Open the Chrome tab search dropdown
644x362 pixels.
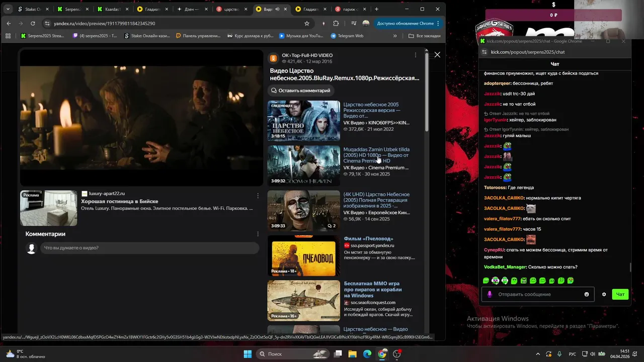point(8,9)
